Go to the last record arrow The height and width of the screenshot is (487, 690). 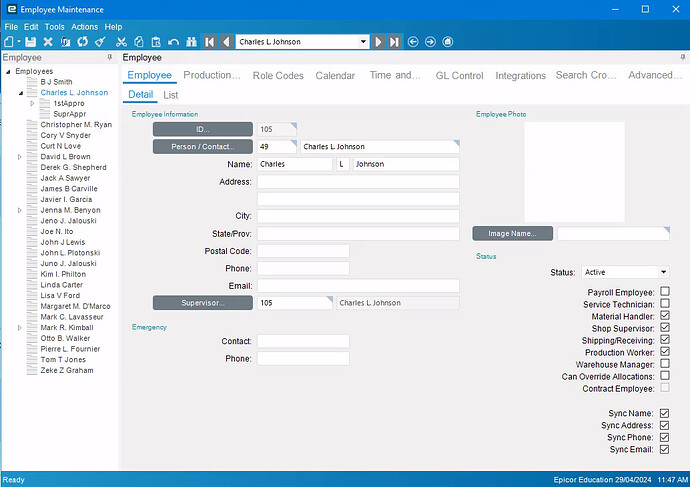click(395, 42)
